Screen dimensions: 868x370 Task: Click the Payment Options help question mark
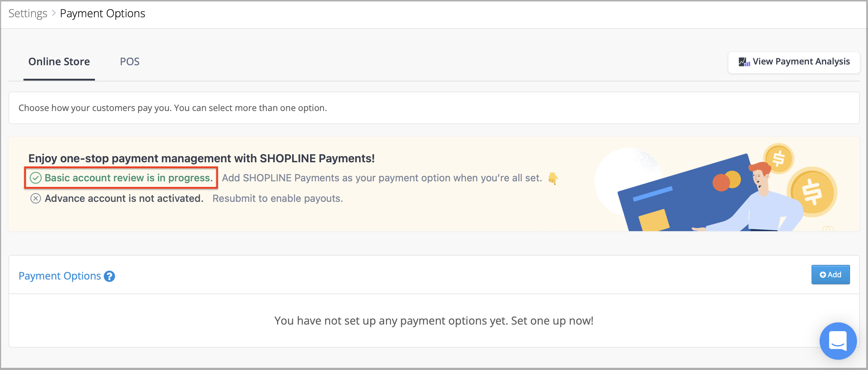coord(109,276)
